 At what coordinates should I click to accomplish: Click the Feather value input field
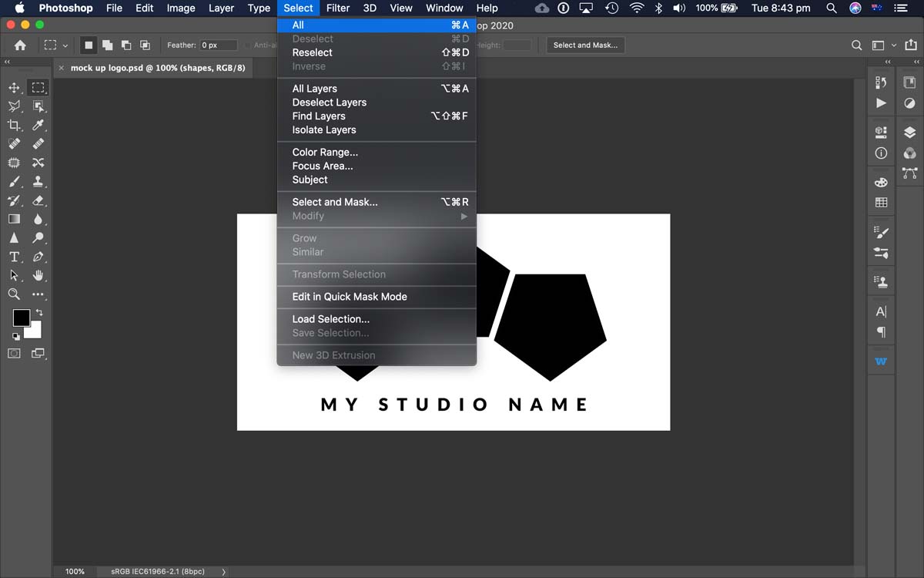(218, 45)
